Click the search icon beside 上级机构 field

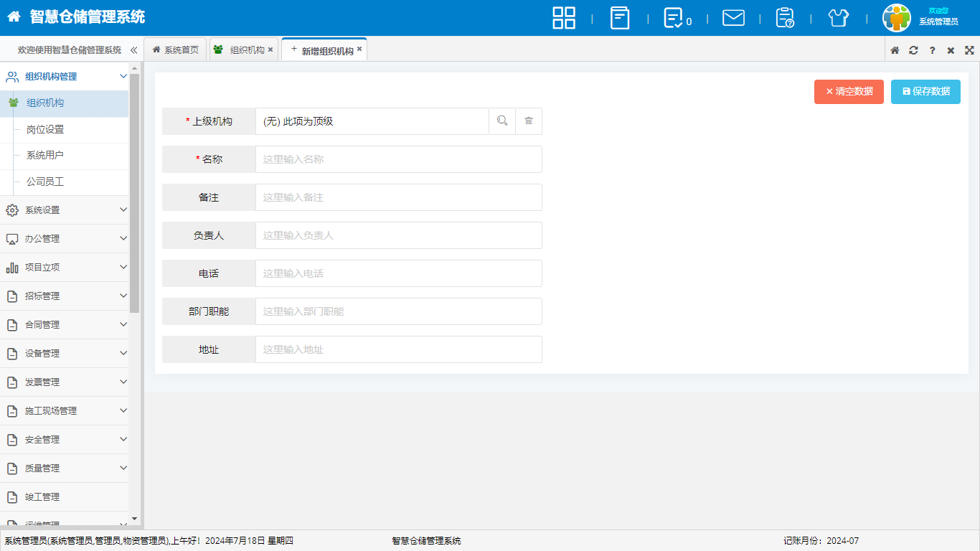pos(502,121)
